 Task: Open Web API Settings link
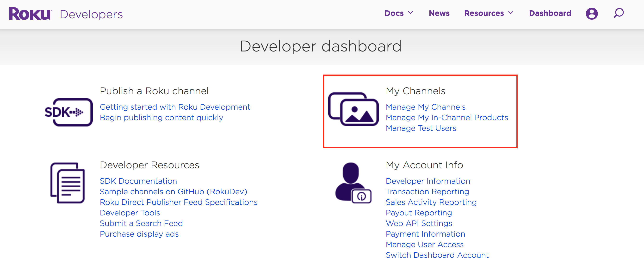coord(419,223)
